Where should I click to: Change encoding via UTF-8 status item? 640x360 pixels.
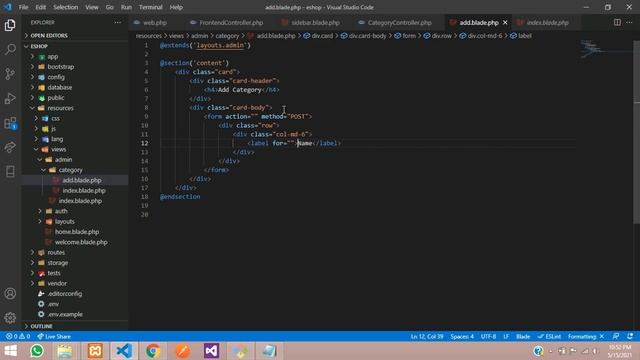[488, 336]
